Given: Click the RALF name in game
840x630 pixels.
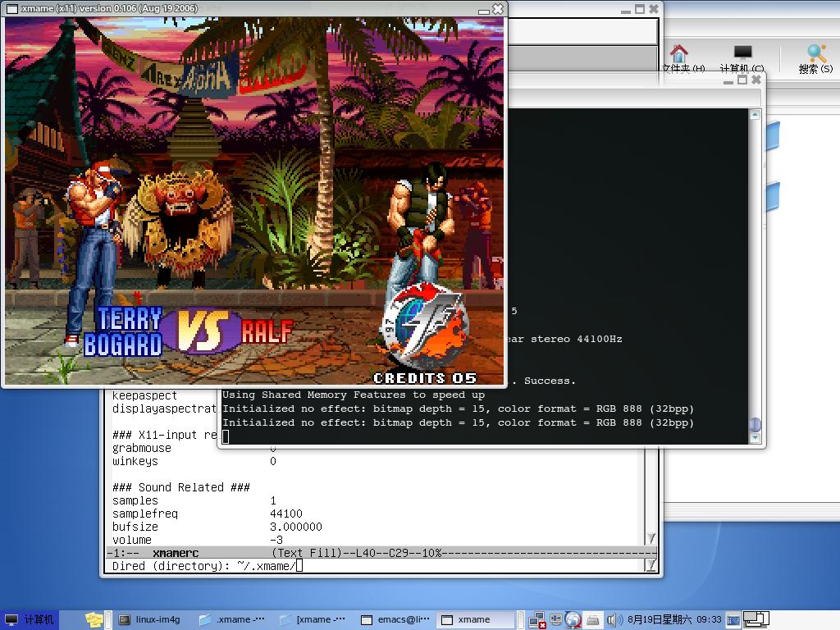Looking at the screenshot, I should coord(267,332).
